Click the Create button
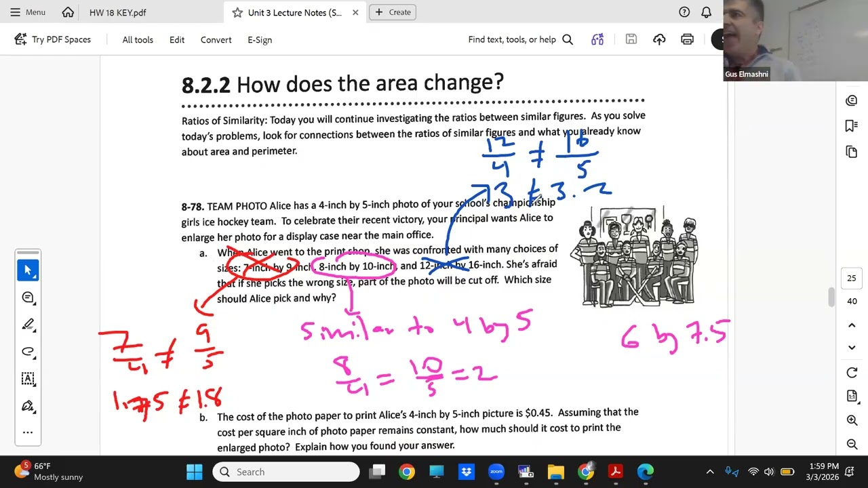Screen dimensions: 868x488 (393, 12)
